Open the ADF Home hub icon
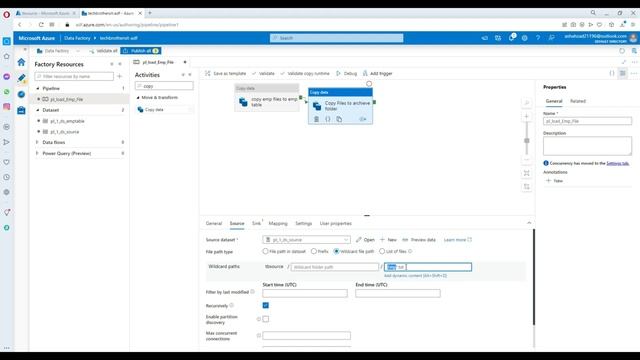This screenshot has height=360, width=640. tap(21, 62)
